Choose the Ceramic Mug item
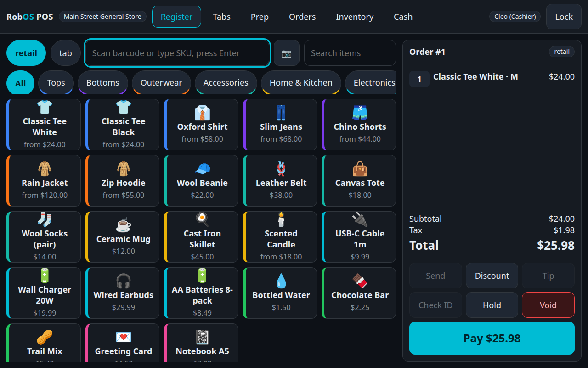The height and width of the screenshot is (368, 588). (x=123, y=237)
